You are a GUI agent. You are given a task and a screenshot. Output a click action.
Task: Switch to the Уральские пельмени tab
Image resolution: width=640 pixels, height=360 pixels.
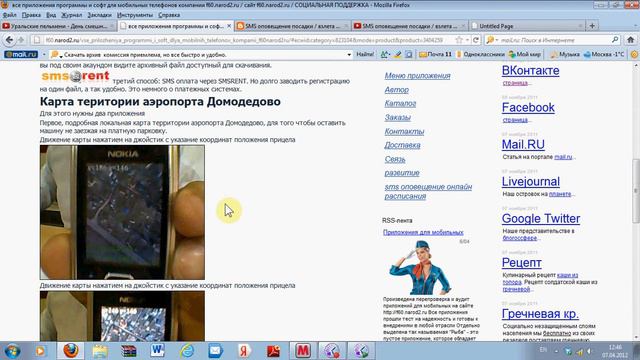tap(59, 26)
